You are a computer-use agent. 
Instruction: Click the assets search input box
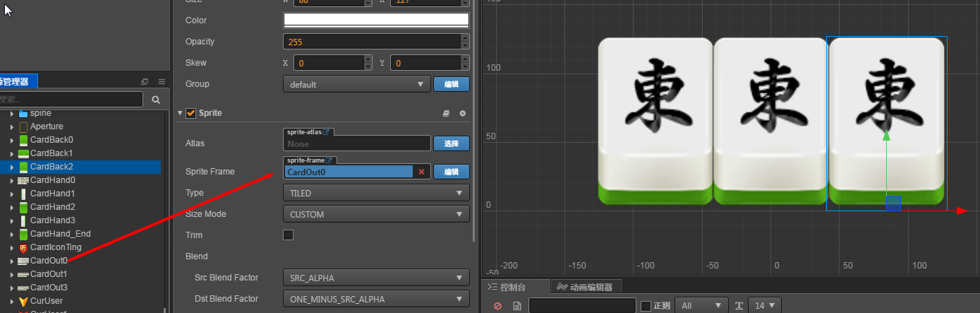tap(71, 100)
